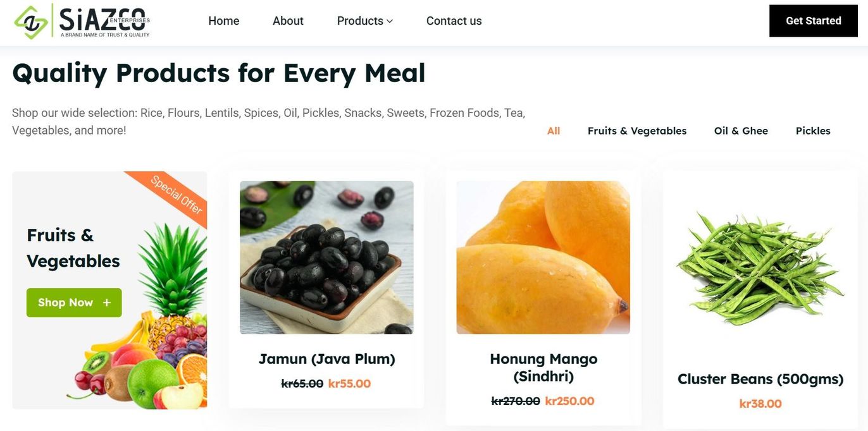868x431 pixels.
Task: Click the Siazco Enterprises logo
Action: click(x=82, y=21)
